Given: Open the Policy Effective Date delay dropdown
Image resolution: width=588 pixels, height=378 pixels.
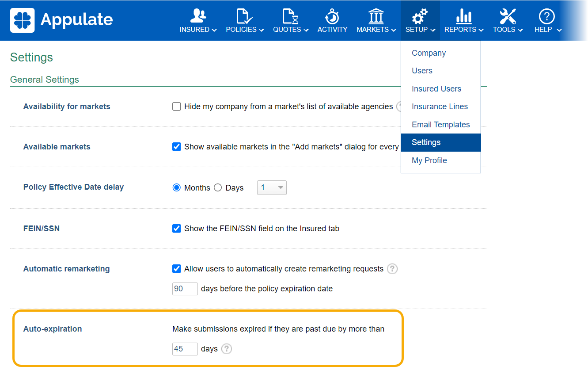Looking at the screenshot, I should pos(272,188).
